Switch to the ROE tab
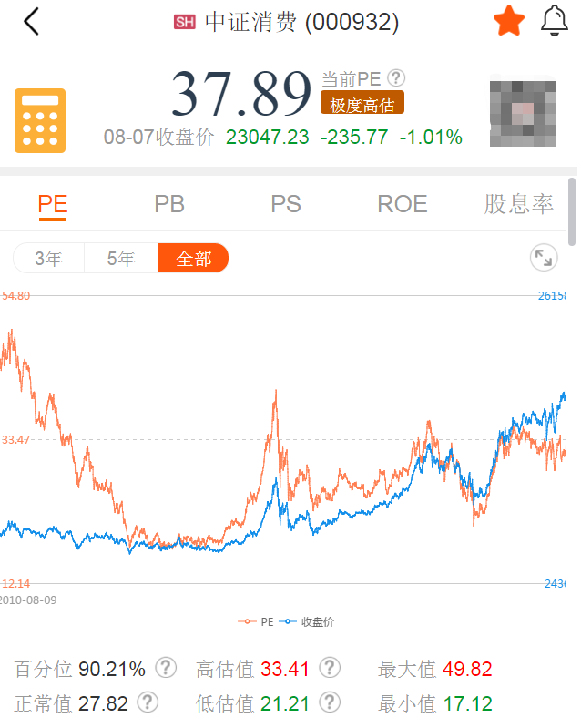This screenshot has width=581, height=728. 403,204
